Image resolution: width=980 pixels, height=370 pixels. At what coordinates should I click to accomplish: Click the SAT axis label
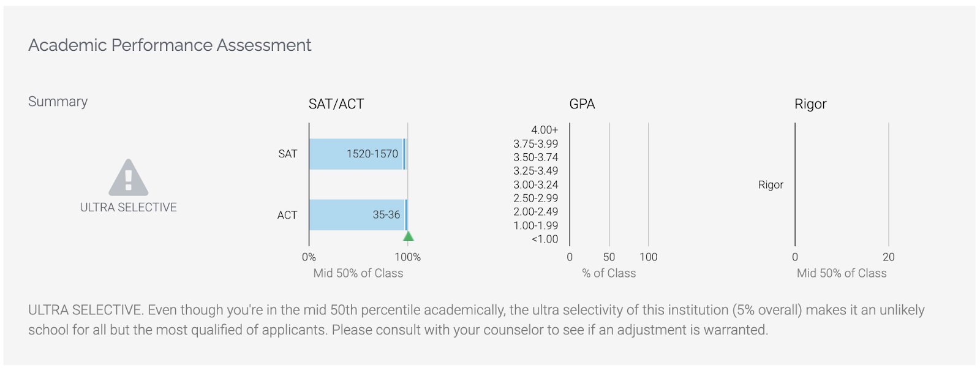coord(288,154)
